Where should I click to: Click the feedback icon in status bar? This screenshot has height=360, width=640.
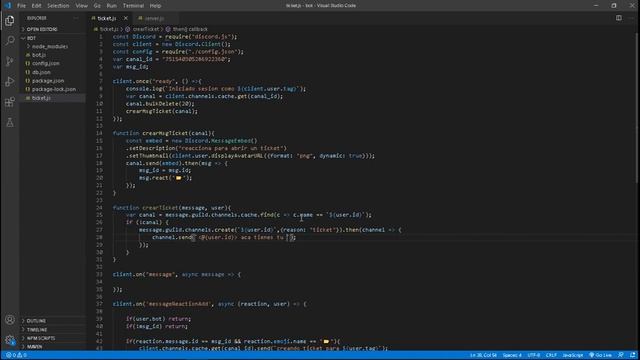pos(621,355)
